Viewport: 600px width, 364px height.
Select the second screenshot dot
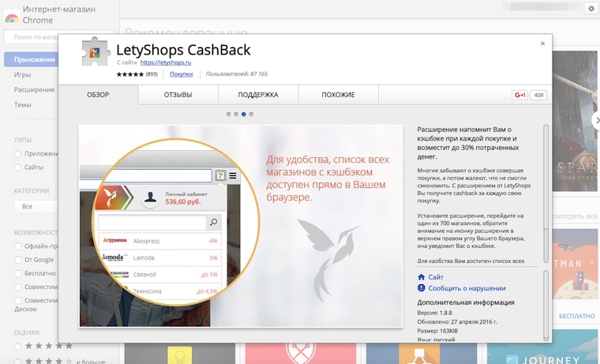[236, 114]
